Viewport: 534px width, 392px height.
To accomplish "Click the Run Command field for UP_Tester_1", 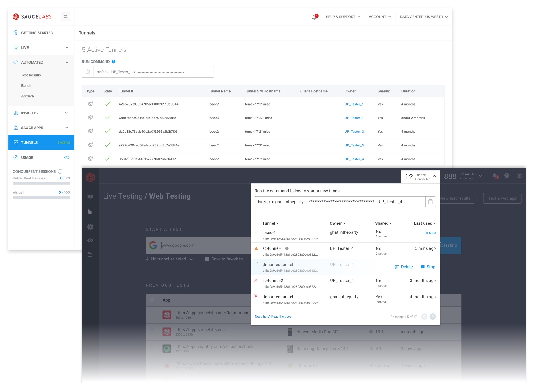I will 153,72.
